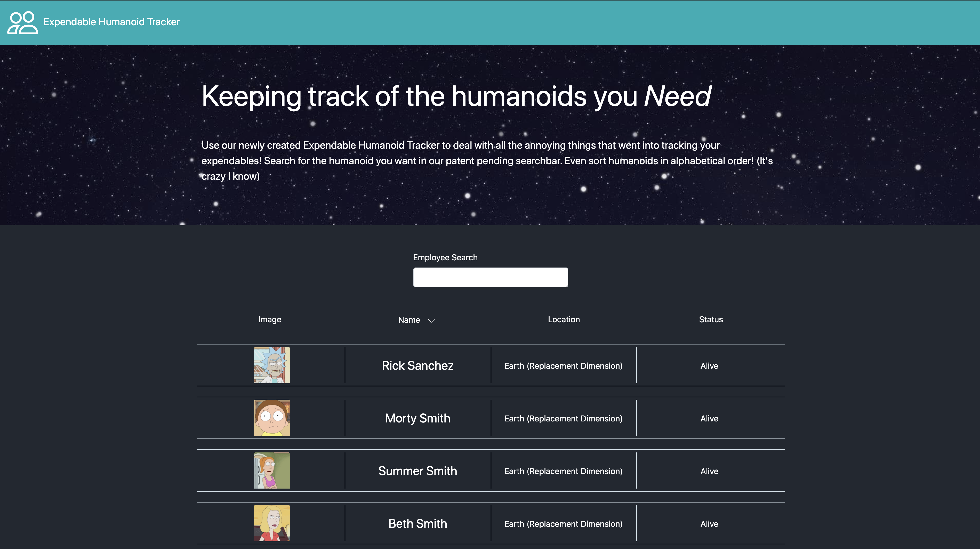
Task: Click the Status column header
Action: click(x=710, y=319)
